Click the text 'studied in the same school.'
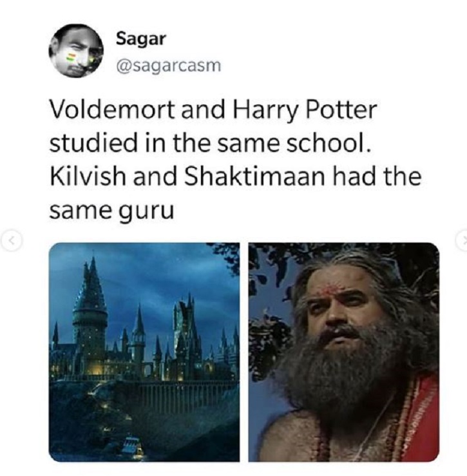Viewport: 467px width, 476px height. pos(210,143)
